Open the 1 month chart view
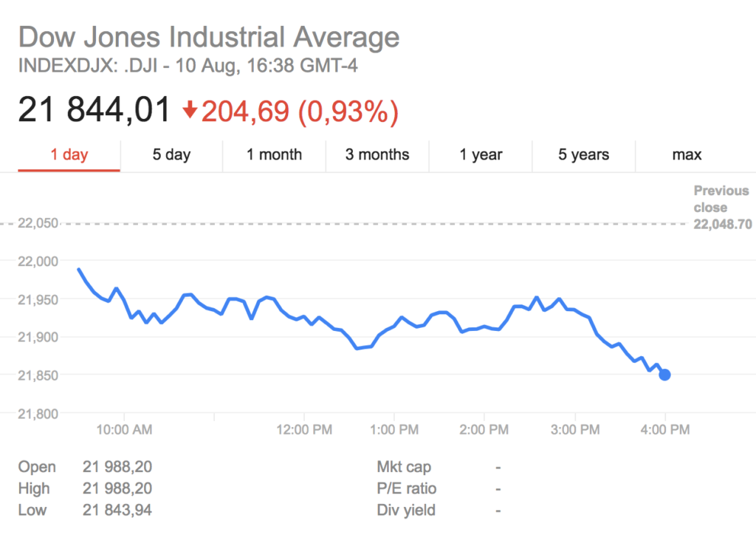This screenshot has height=549, width=756. pos(274,154)
